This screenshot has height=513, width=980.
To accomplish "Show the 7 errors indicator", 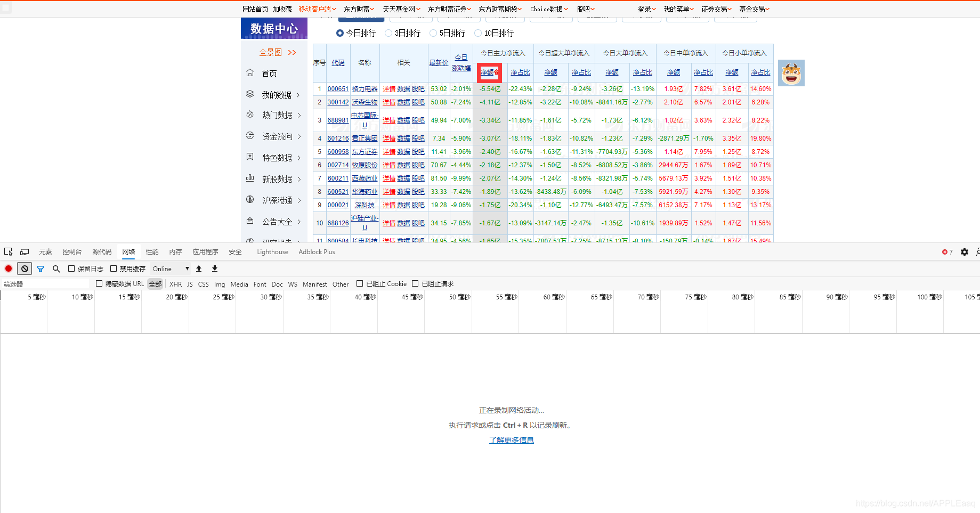I will tap(947, 252).
